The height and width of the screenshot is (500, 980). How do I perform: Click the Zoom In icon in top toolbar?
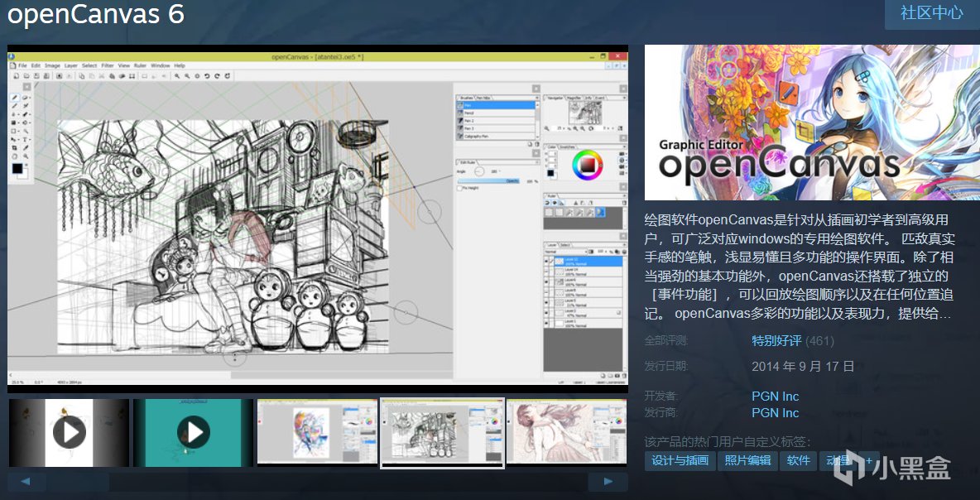(x=177, y=75)
